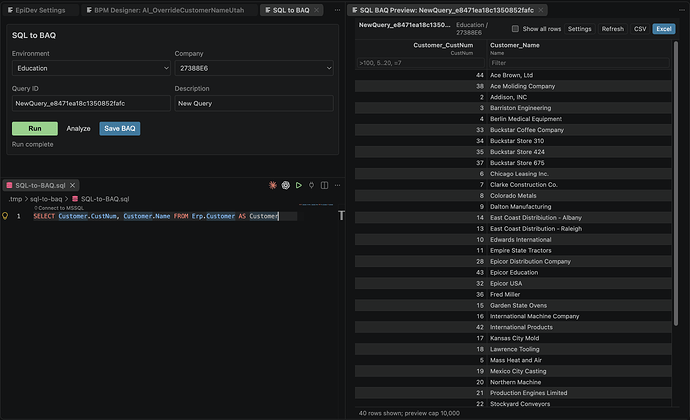
Task: Open the preview Settings button
Action: 580,29
